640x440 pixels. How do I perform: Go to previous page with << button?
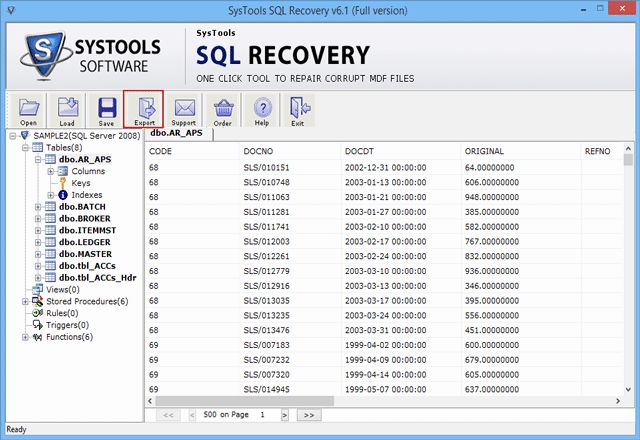(x=168, y=414)
